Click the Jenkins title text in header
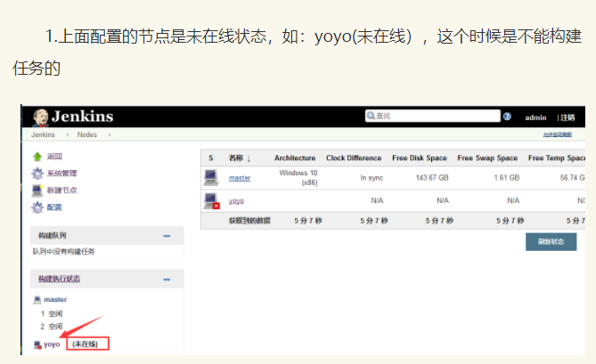The height and width of the screenshot is (364, 596). [x=83, y=117]
